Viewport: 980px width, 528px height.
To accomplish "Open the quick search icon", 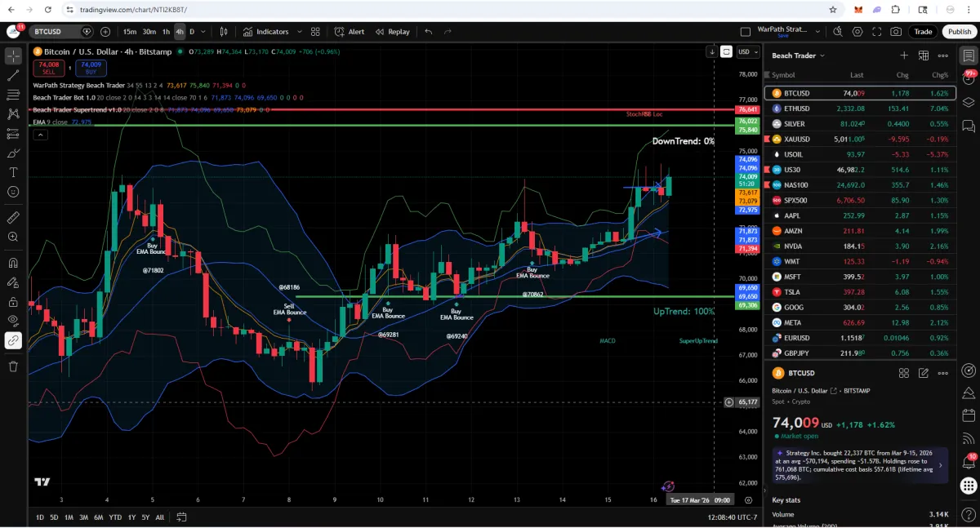I will coord(838,32).
